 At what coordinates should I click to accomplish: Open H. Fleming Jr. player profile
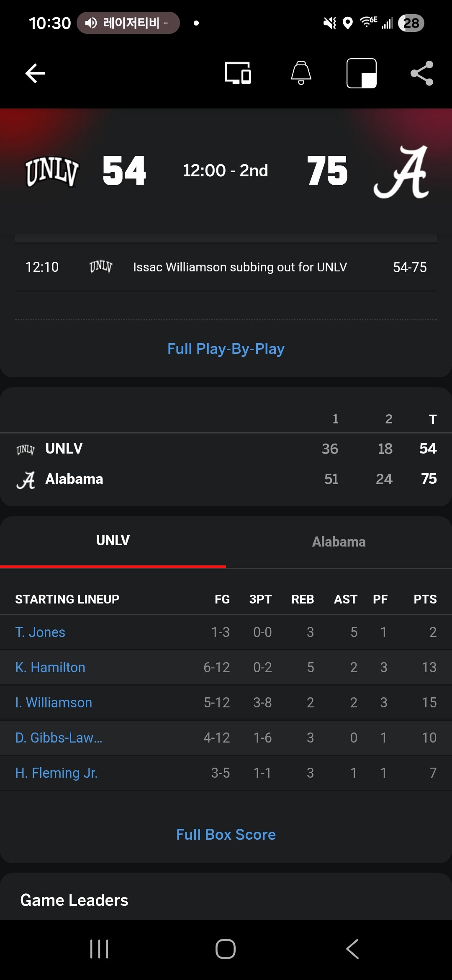point(56,773)
